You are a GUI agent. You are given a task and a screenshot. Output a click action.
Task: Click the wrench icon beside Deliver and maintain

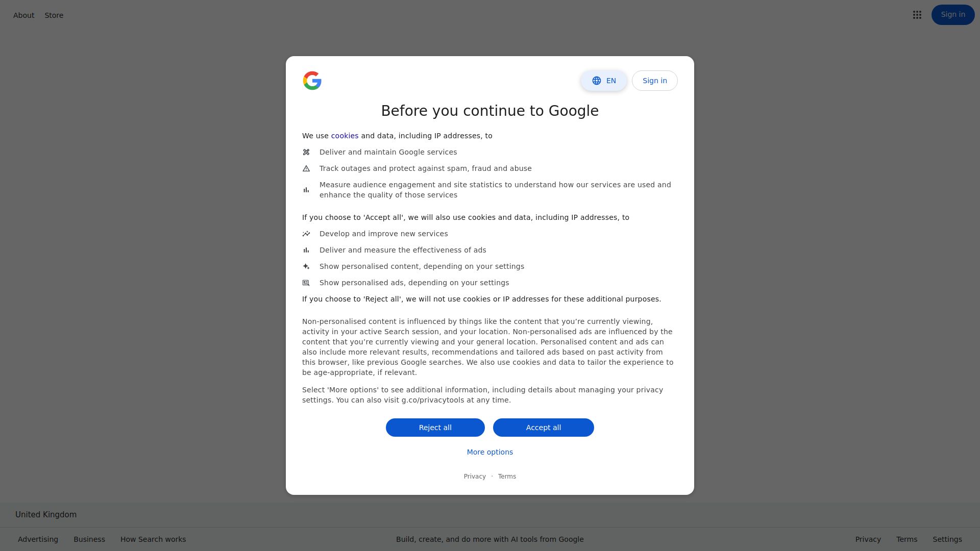[306, 152]
